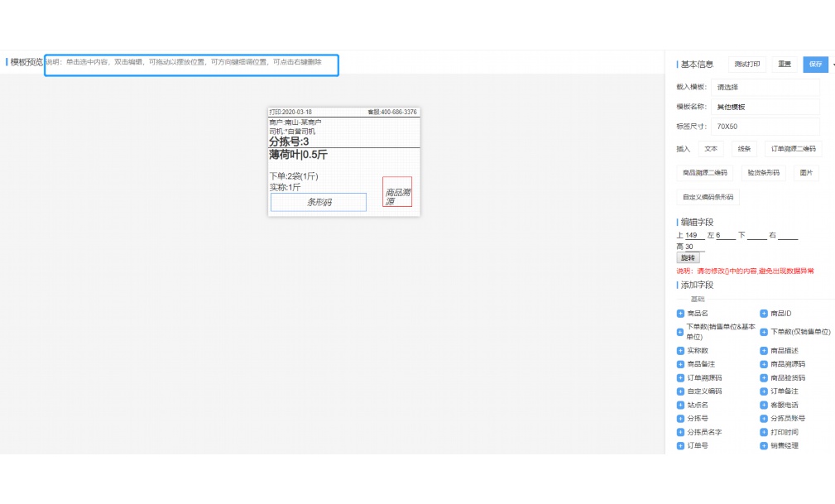This screenshot has width=835, height=504.
Task: Insert 商品溯源二维码
Action: 705,173
